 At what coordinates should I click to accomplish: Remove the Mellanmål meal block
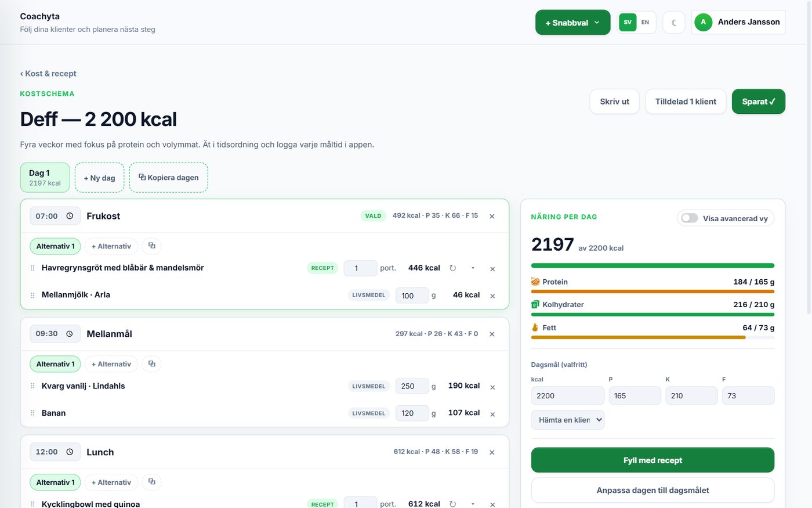coord(492,334)
